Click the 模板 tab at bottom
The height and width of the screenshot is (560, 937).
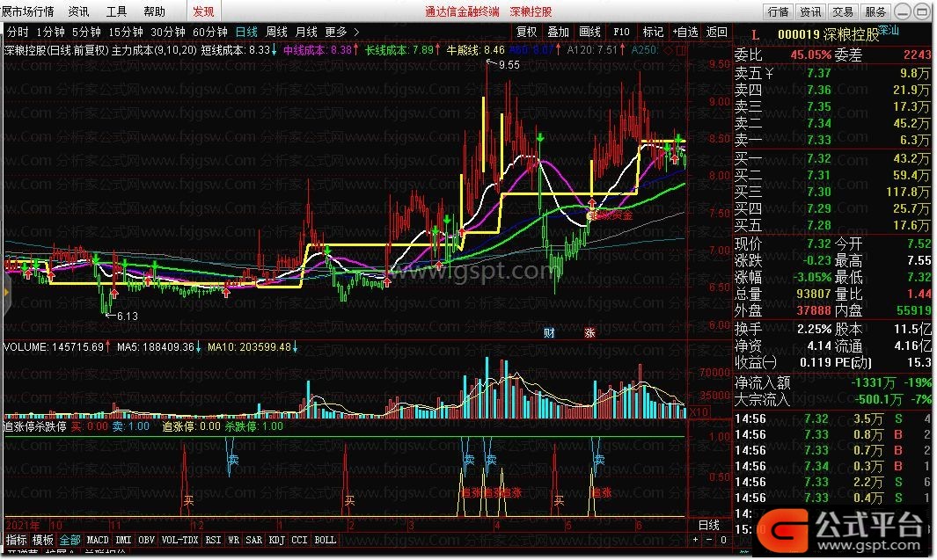pos(43,540)
